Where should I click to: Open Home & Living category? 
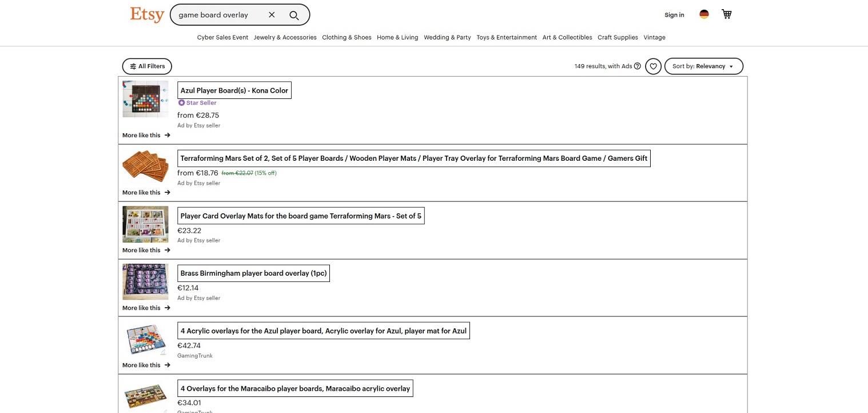click(x=397, y=37)
